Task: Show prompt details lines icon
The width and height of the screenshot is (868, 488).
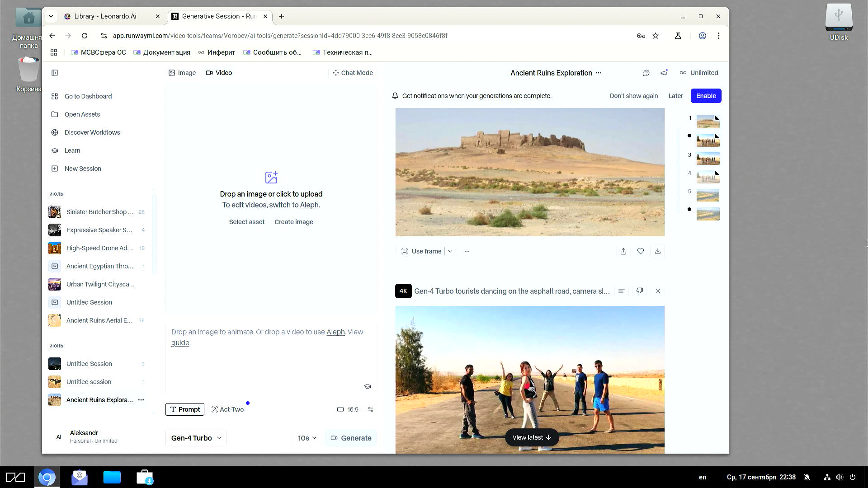Action: [x=621, y=291]
